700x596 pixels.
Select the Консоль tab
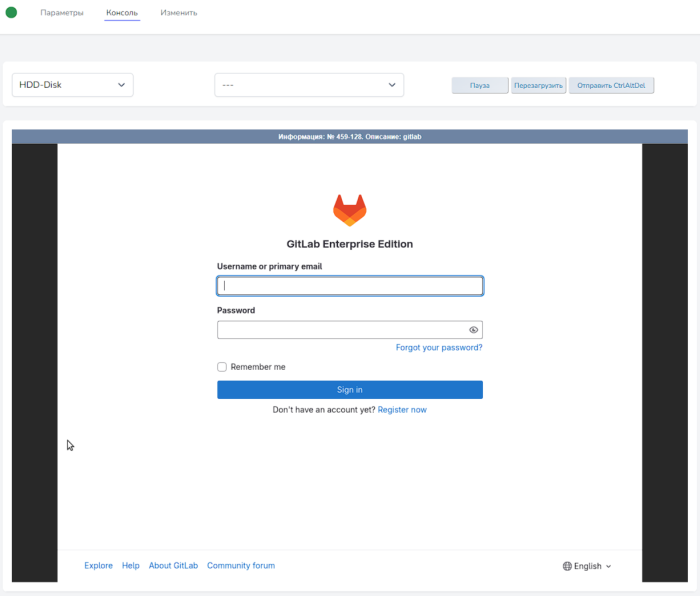click(x=122, y=13)
